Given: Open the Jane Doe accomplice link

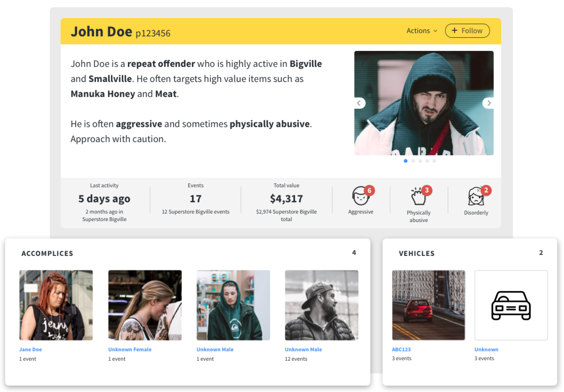Looking at the screenshot, I should [x=31, y=349].
